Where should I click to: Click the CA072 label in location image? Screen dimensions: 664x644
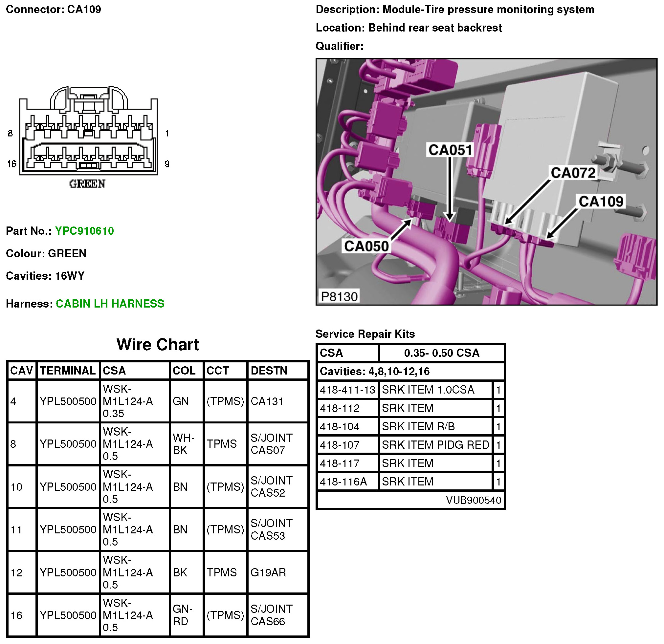click(573, 173)
